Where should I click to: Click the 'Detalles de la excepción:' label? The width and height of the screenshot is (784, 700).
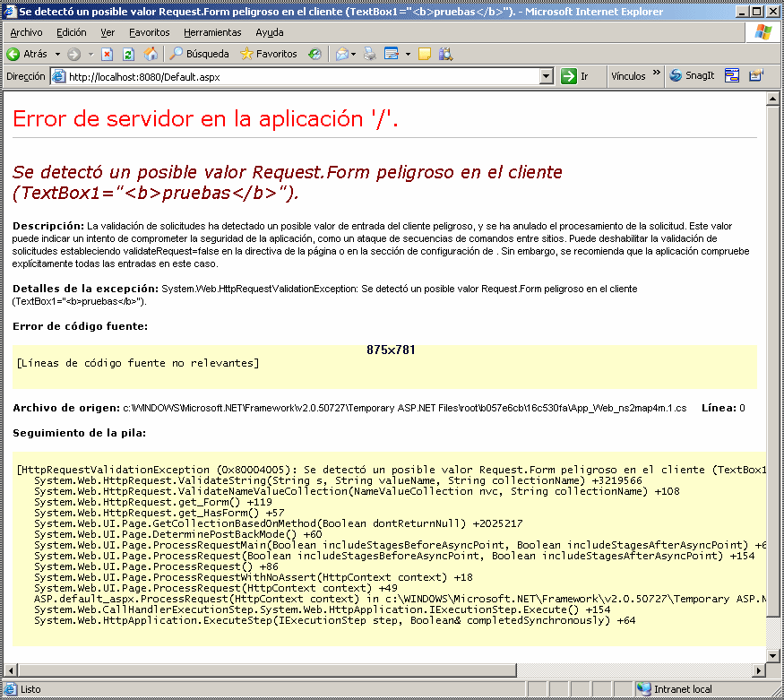point(85,289)
